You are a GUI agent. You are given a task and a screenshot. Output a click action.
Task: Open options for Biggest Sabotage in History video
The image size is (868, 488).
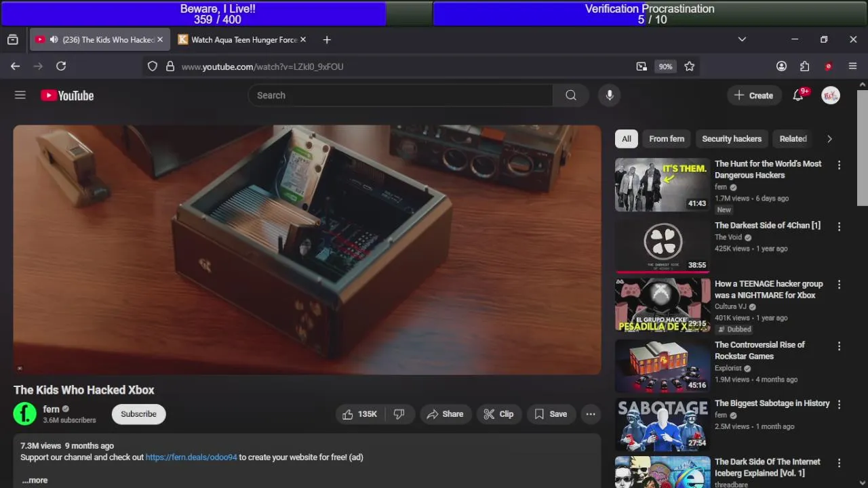pyautogui.click(x=839, y=405)
